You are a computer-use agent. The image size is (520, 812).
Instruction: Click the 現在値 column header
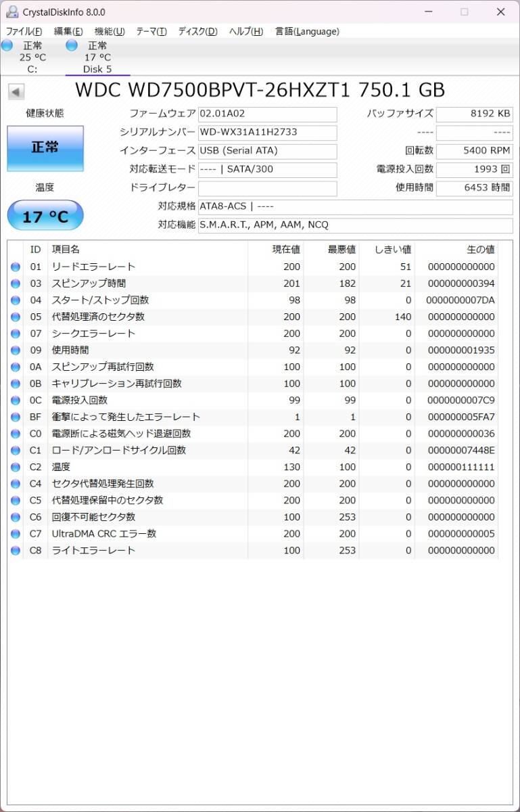[275, 250]
